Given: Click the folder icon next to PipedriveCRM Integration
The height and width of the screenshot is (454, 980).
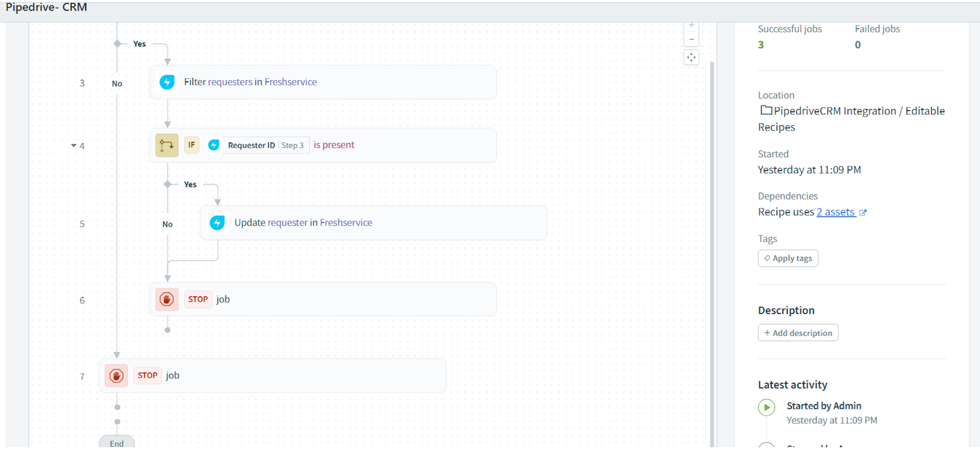Looking at the screenshot, I should pyautogui.click(x=766, y=111).
